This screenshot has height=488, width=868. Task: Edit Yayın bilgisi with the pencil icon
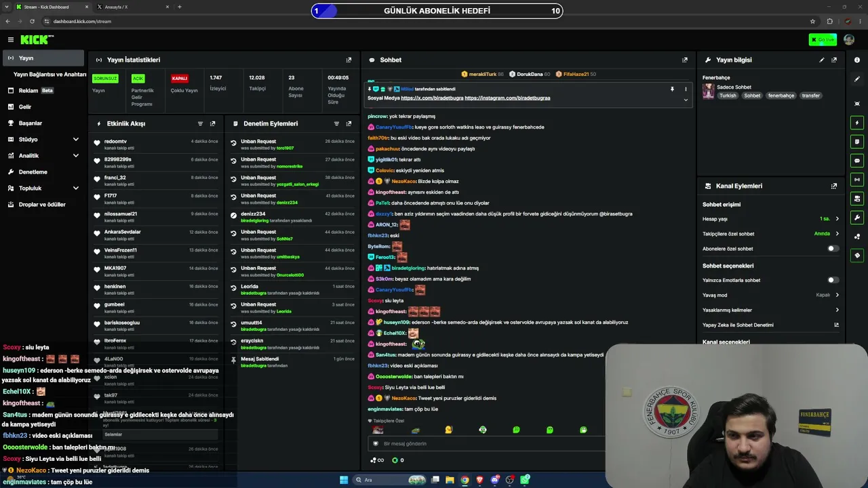click(822, 60)
